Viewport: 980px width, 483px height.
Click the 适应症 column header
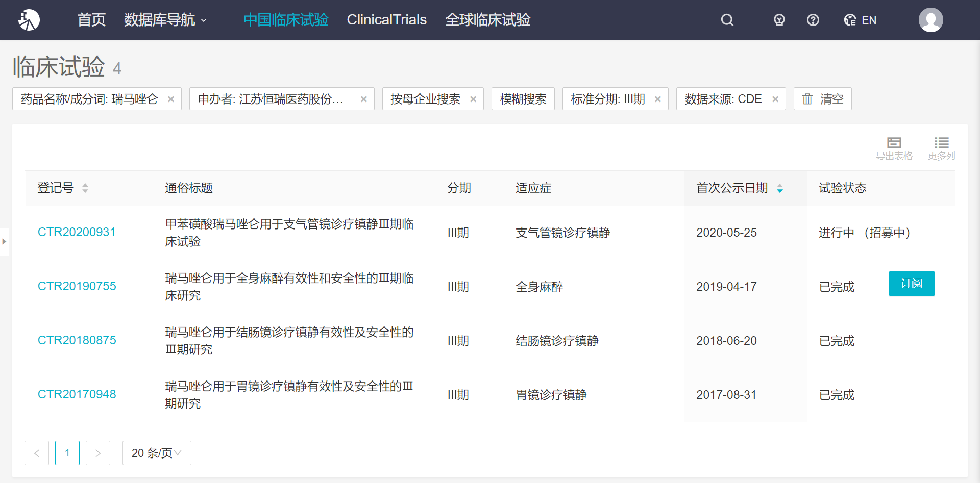click(x=533, y=188)
